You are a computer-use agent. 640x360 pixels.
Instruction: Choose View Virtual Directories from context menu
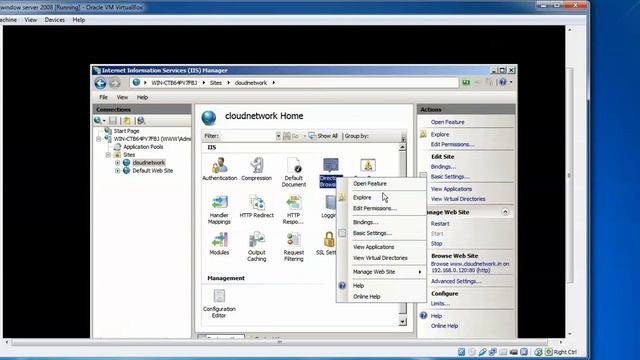[x=381, y=258]
